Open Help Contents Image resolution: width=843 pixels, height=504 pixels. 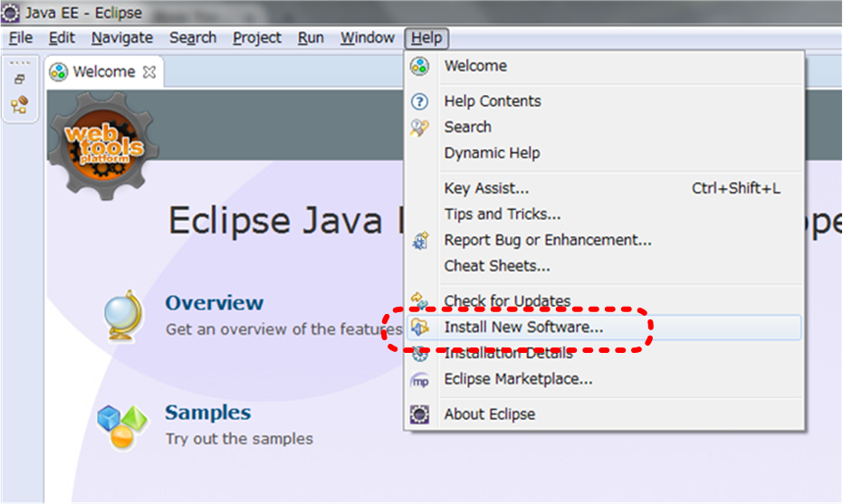[604, 101]
